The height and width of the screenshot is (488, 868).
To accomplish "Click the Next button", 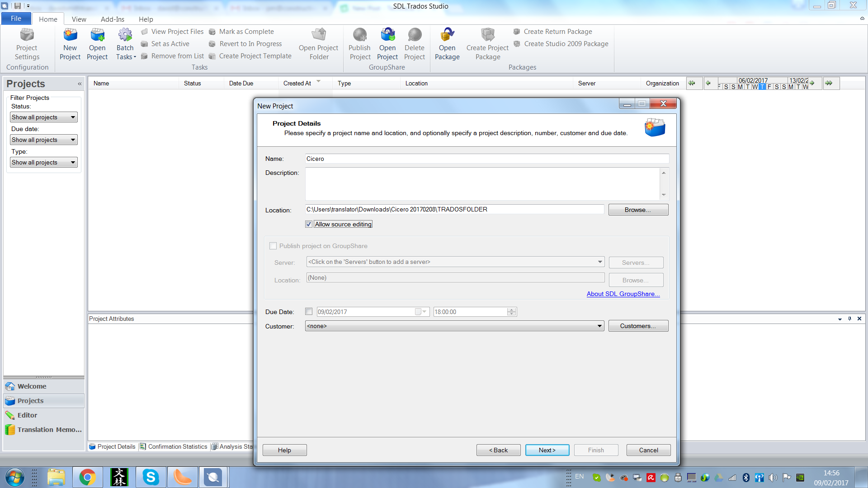I will [x=547, y=450].
